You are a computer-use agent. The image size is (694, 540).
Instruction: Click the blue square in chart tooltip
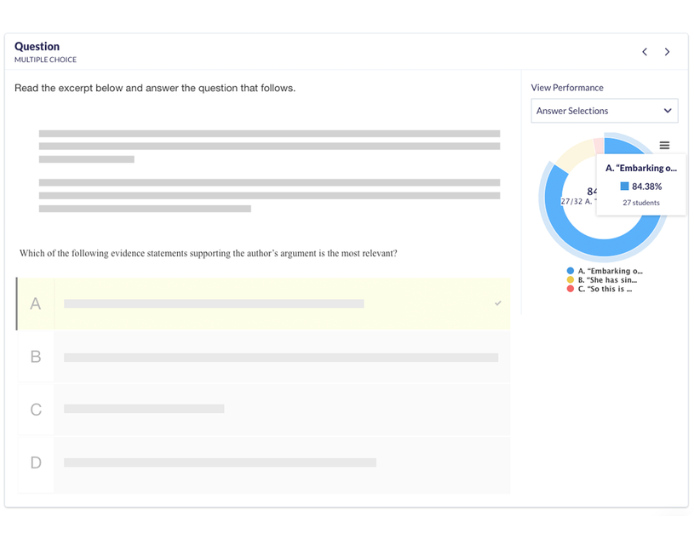click(x=625, y=186)
